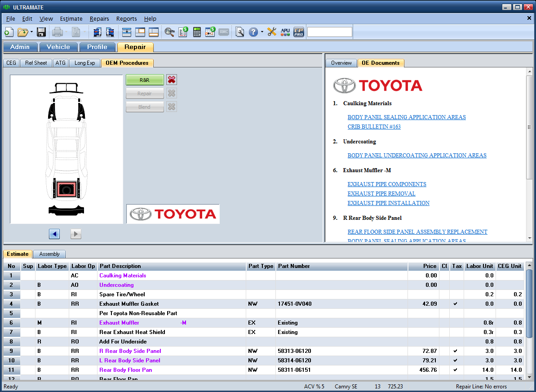Open the Estimate menu
The width and height of the screenshot is (536, 392).
click(x=71, y=18)
